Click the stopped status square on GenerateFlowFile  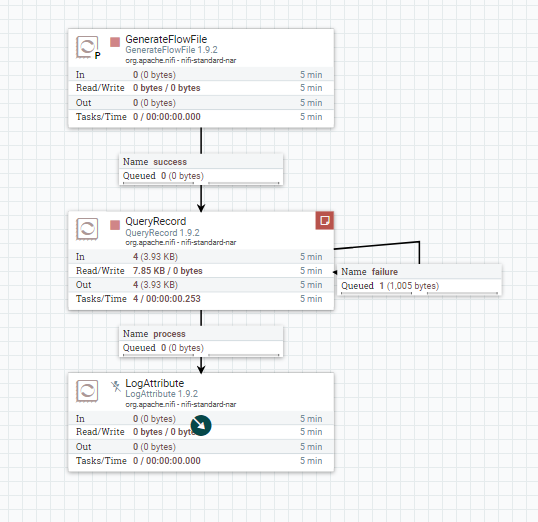click(x=115, y=42)
